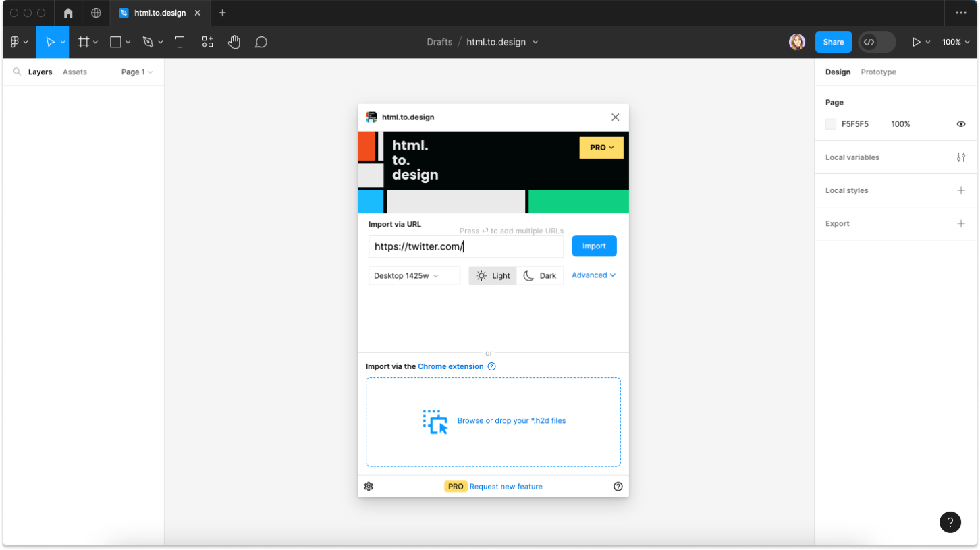Click Chrome extension info question icon
The height and width of the screenshot is (550, 980).
[x=491, y=366]
